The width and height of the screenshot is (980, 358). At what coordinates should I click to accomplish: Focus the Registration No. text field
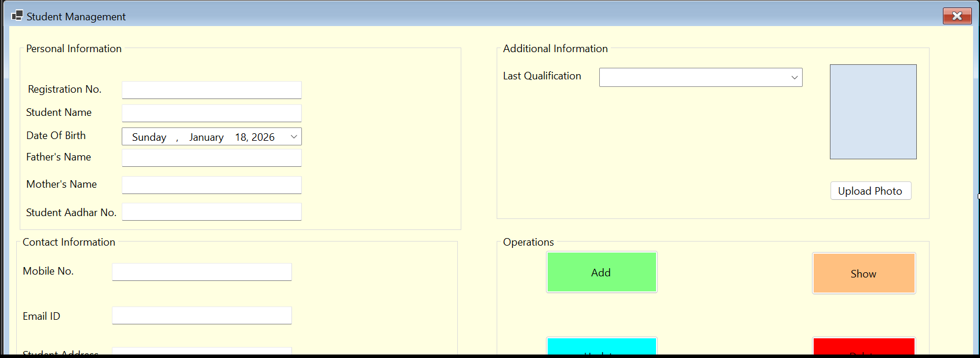(212, 90)
